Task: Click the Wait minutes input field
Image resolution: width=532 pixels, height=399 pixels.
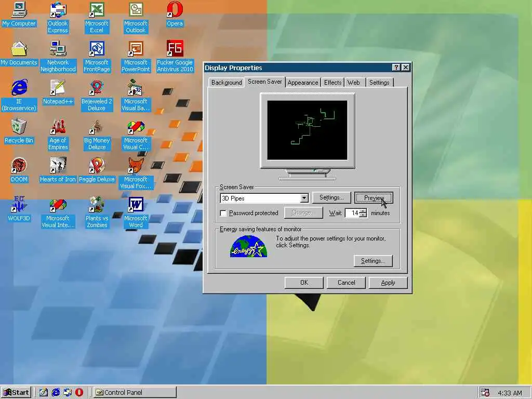Action: point(352,213)
